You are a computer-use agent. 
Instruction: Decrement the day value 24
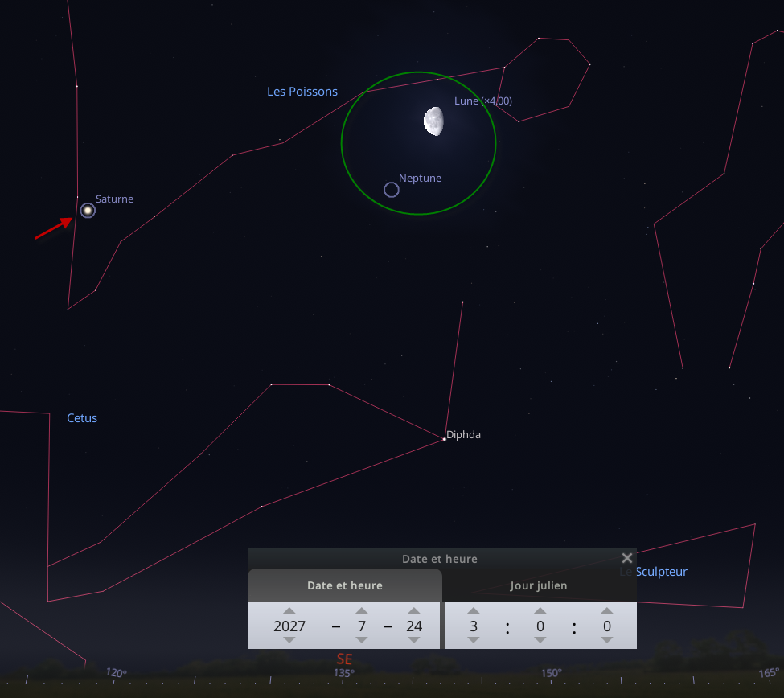click(413, 640)
